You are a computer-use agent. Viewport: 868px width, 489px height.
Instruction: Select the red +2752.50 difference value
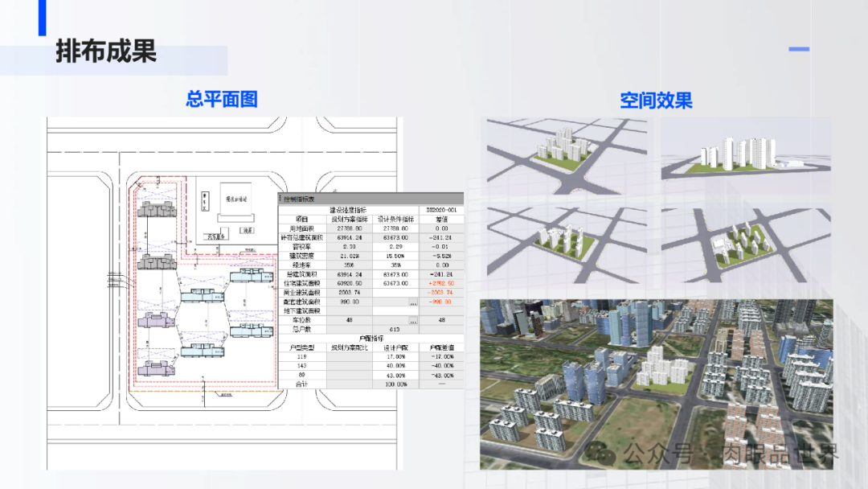pyautogui.click(x=441, y=284)
